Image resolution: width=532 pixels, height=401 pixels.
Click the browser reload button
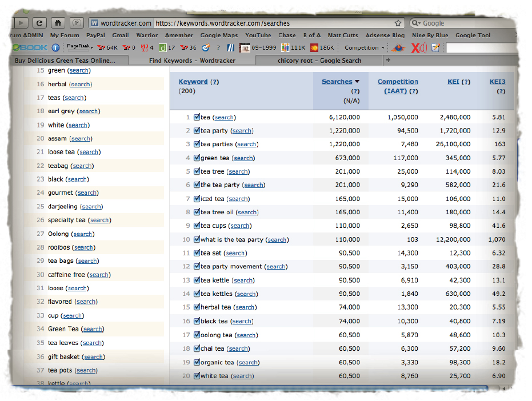click(39, 23)
